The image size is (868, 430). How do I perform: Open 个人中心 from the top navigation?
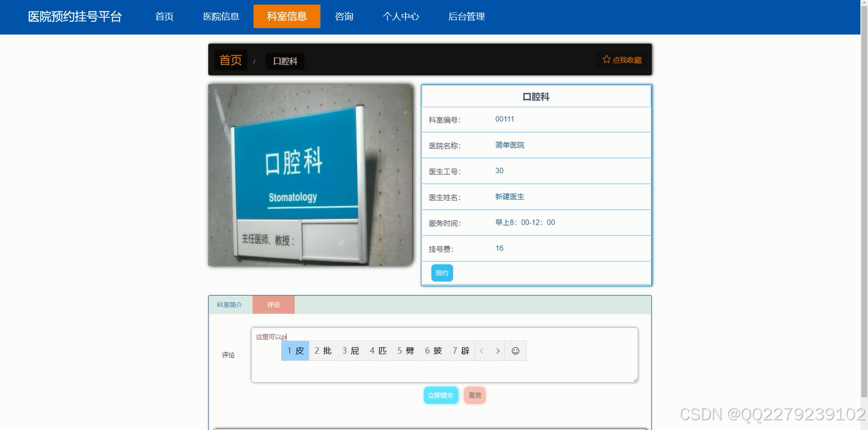tap(400, 16)
